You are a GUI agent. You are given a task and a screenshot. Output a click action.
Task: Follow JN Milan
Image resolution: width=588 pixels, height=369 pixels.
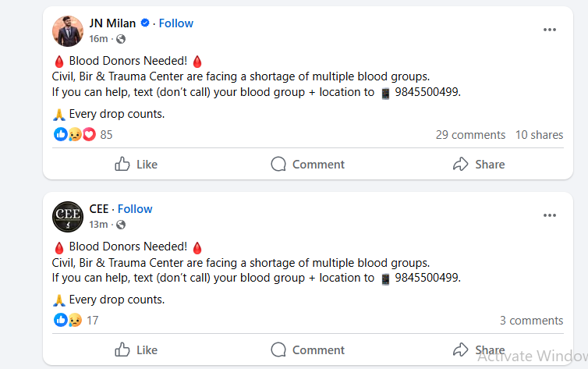pyautogui.click(x=176, y=23)
